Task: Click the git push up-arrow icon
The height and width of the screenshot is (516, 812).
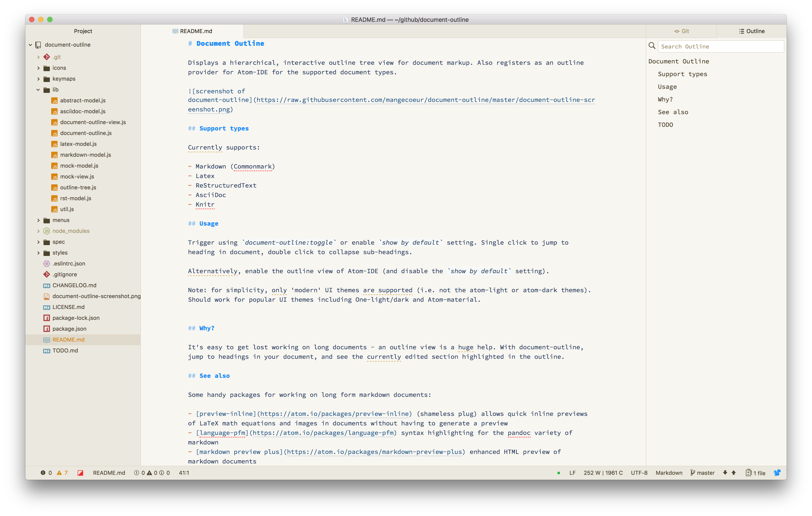Action: (x=734, y=473)
